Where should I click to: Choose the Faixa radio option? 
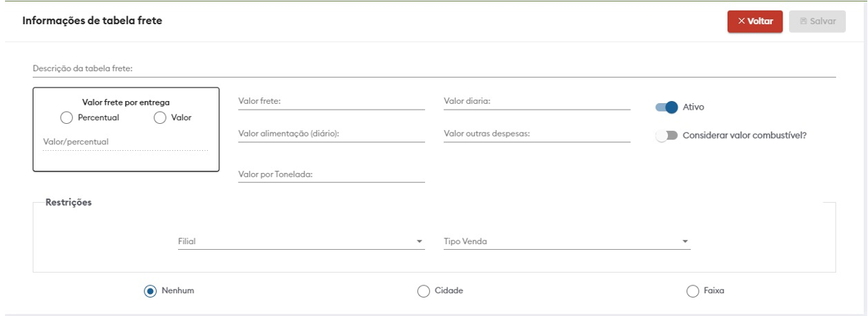[x=692, y=290]
